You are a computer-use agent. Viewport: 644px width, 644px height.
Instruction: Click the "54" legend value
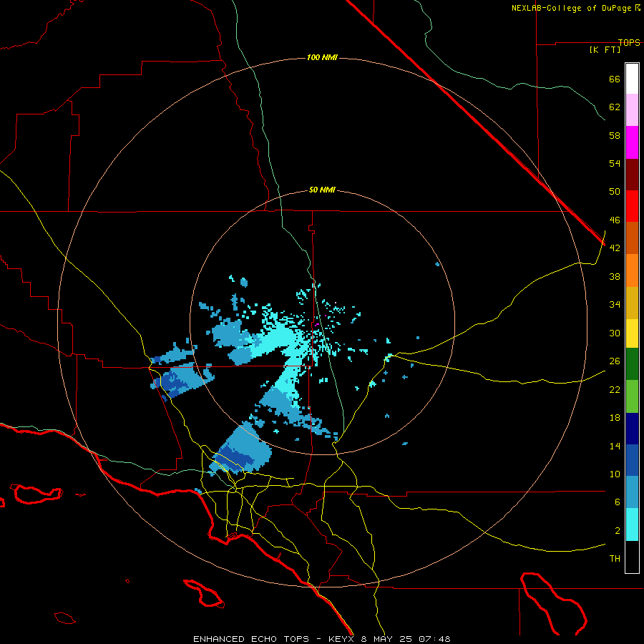tap(615, 163)
